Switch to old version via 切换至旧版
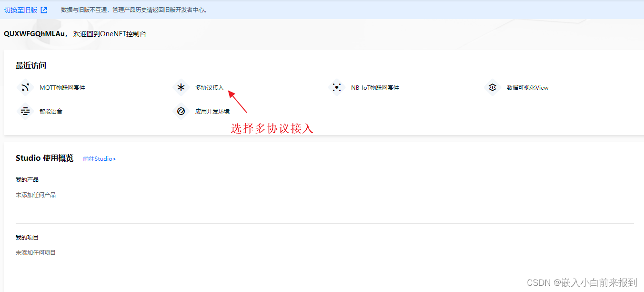Viewport: 644px width, 292px height. [20, 10]
